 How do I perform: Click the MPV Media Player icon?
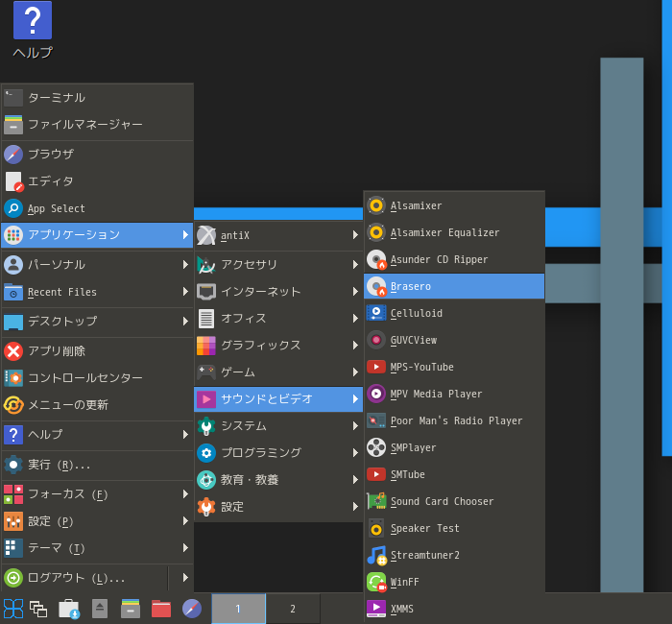click(376, 394)
